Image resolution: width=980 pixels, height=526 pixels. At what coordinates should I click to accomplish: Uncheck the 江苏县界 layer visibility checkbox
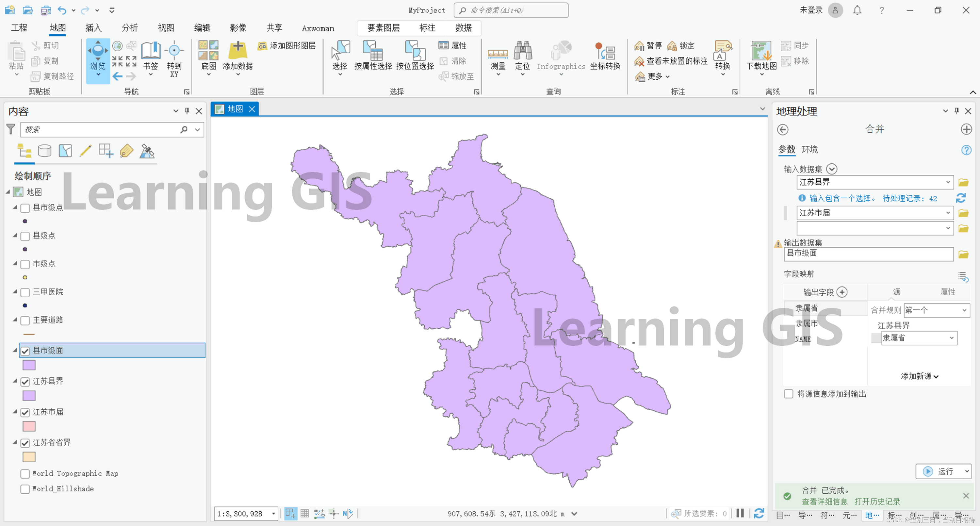25,381
